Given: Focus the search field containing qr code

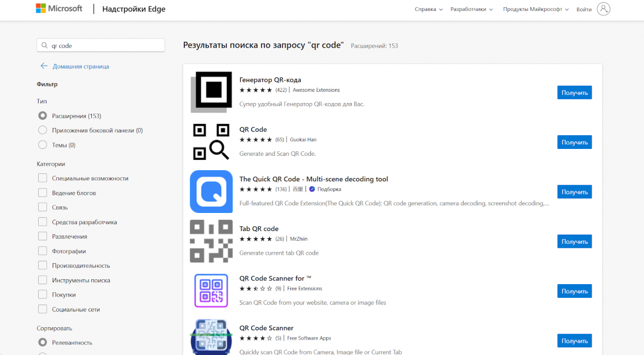Looking at the screenshot, I should click(x=100, y=45).
